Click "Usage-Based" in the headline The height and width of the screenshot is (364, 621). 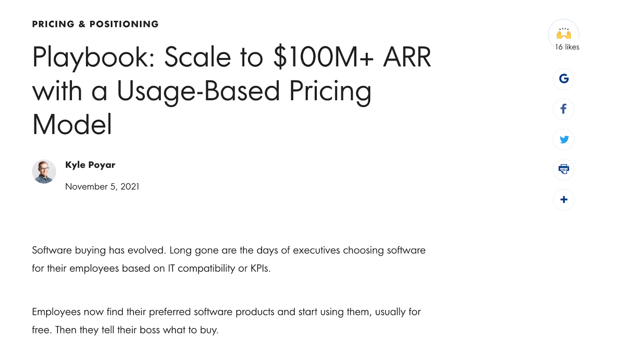coord(198,91)
